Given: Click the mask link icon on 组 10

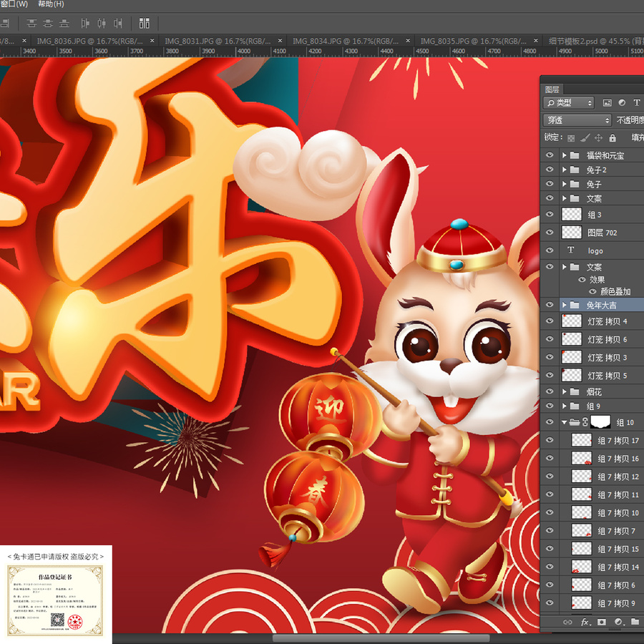Looking at the screenshot, I should [585, 421].
